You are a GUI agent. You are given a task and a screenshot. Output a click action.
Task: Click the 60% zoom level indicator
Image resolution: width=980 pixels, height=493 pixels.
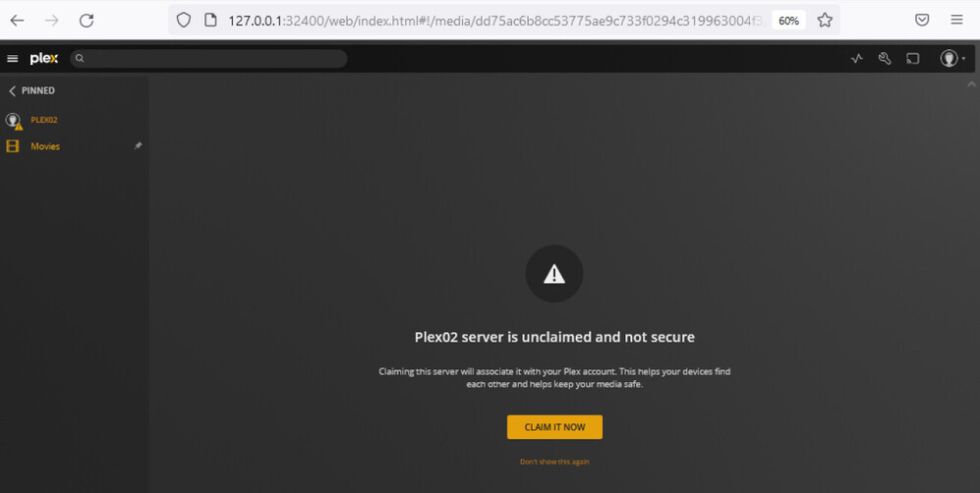[788, 21]
